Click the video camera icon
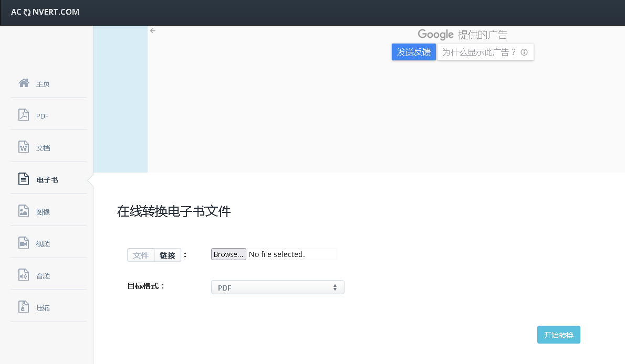 pos(24,243)
